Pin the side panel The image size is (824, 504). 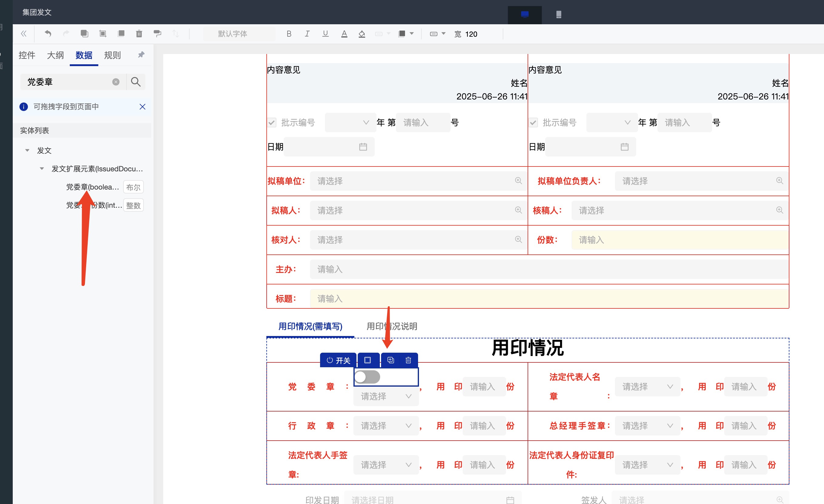(141, 55)
